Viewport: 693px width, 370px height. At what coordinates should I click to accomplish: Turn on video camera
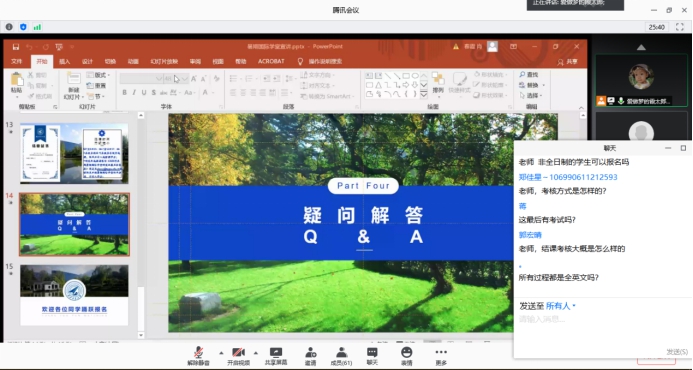point(239,356)
